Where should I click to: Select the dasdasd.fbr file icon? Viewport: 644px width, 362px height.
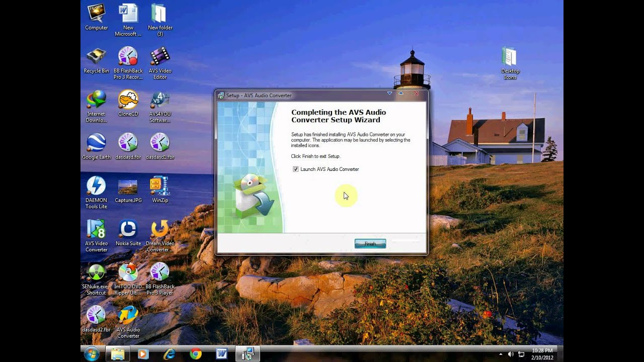pyautogui.click(x=128, y=147)
